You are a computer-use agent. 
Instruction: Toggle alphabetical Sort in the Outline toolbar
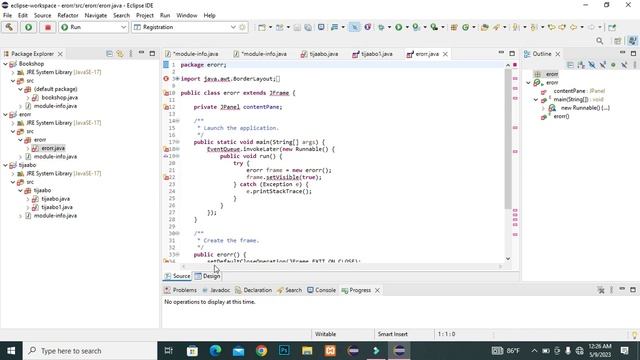tap(581, 65)
